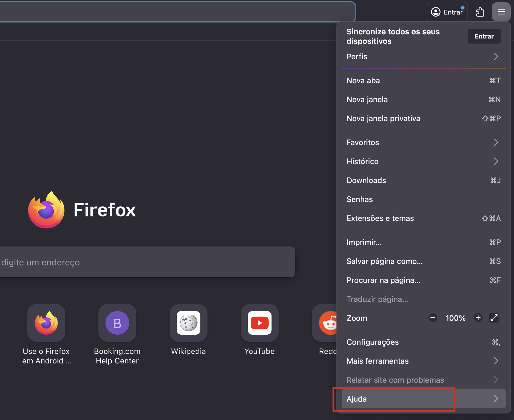Enter fullscreen via the diagonal arrows zoom icon
The image size is (514, 420).
(x=494, y=318)
